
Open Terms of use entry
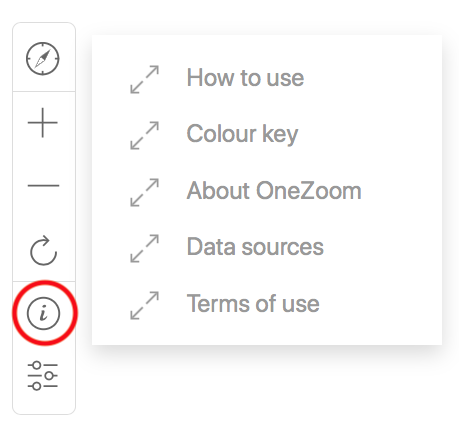(253, 304)
